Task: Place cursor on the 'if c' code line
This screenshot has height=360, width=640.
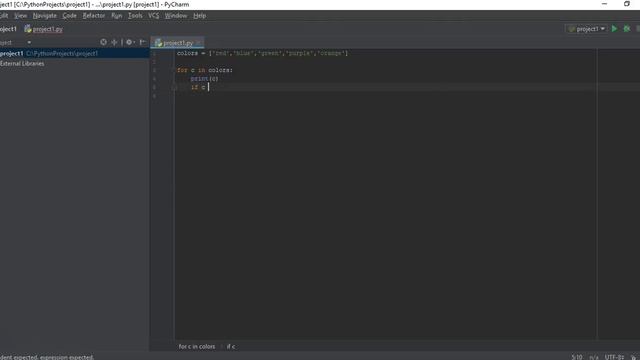Action: [198, 87]
